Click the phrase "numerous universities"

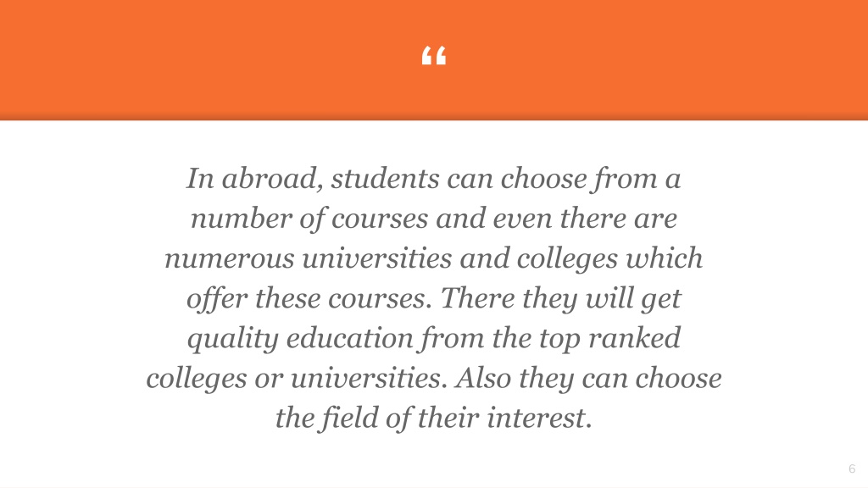click(308, 259)
